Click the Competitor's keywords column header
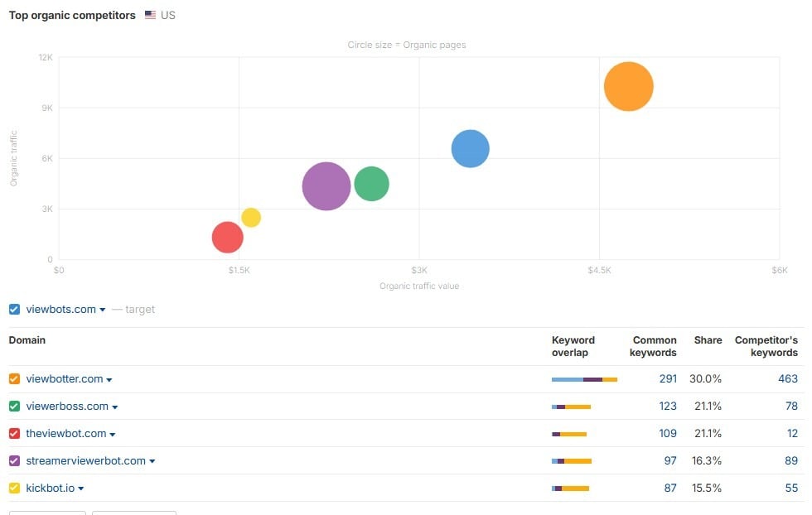Viewport: 812px width, 515px height. (x=766, y=346)
